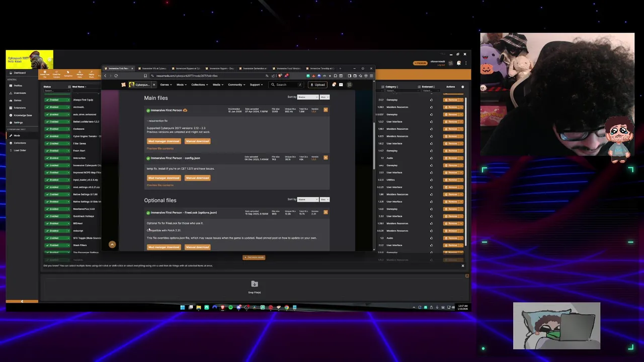This screenshot has height=362, width=644.
Task: Open Nexus Mods notifications bell
Action: tap(334, 84)
